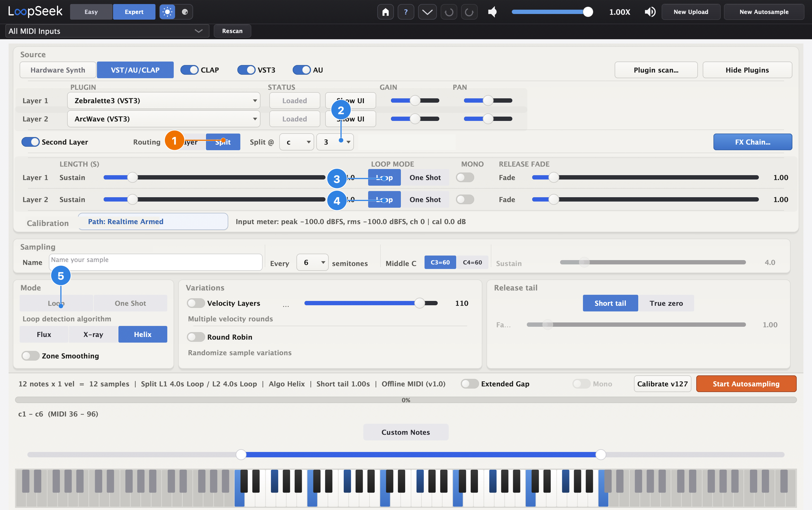
Task: Choose True zero release tail
Action: (x=666, y=303)
